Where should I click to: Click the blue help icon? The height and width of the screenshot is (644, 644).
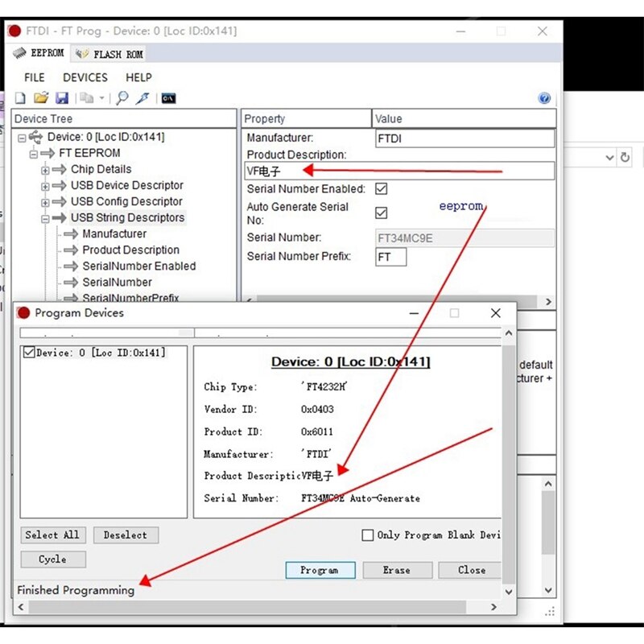(x=544, y=97)
